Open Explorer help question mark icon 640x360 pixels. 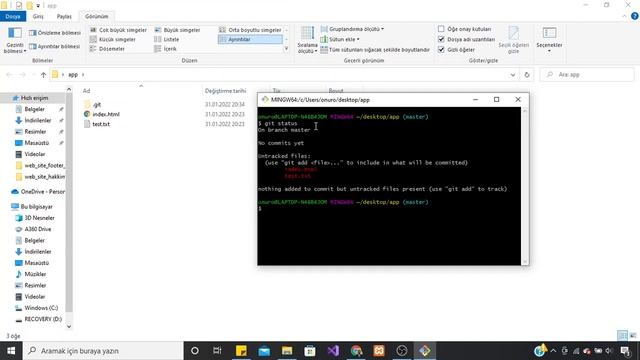(x=635, y=16)
